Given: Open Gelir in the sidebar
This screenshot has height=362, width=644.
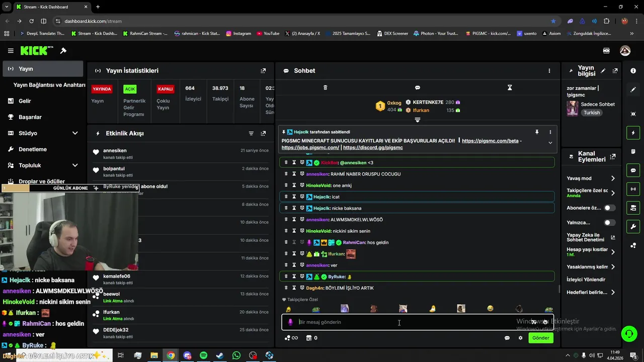Looking at the screenshot, I should pos(42,101).
